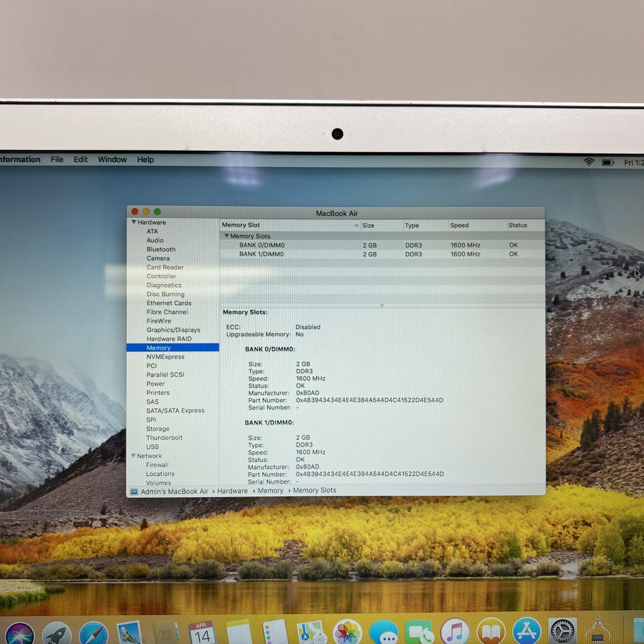Open iTunes music icon in dock

455,632
